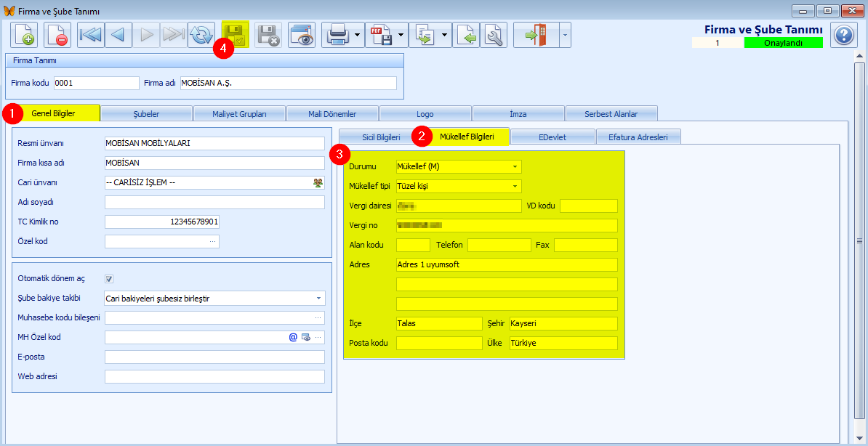Click the PDF export icon

tap(380, 36)
